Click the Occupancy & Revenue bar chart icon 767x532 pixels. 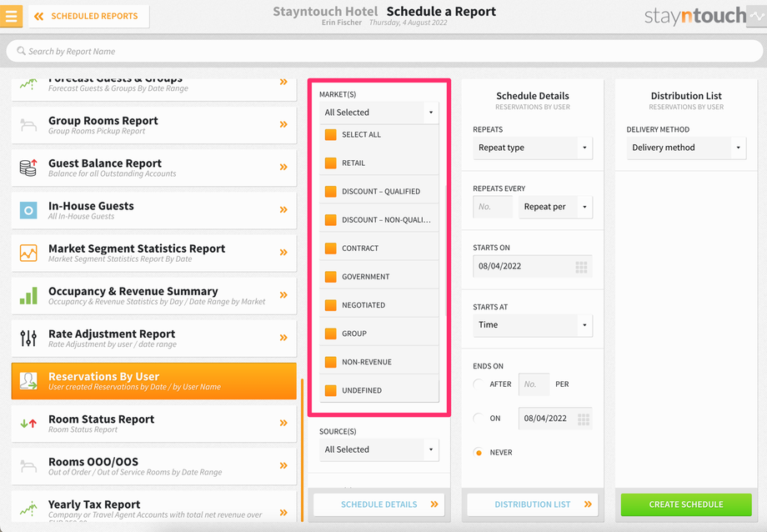pos(28,296)
